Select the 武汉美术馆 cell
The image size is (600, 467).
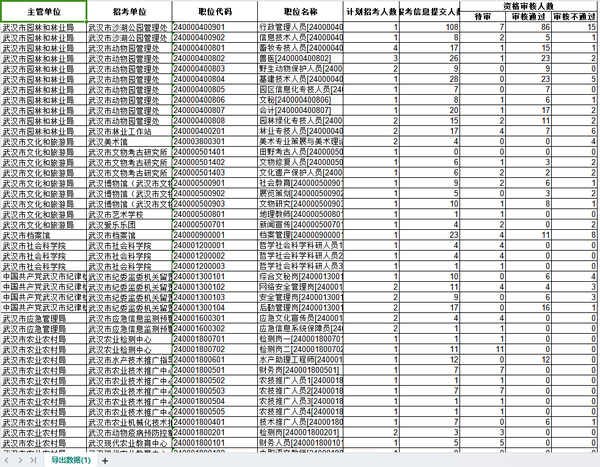point(129,142)
